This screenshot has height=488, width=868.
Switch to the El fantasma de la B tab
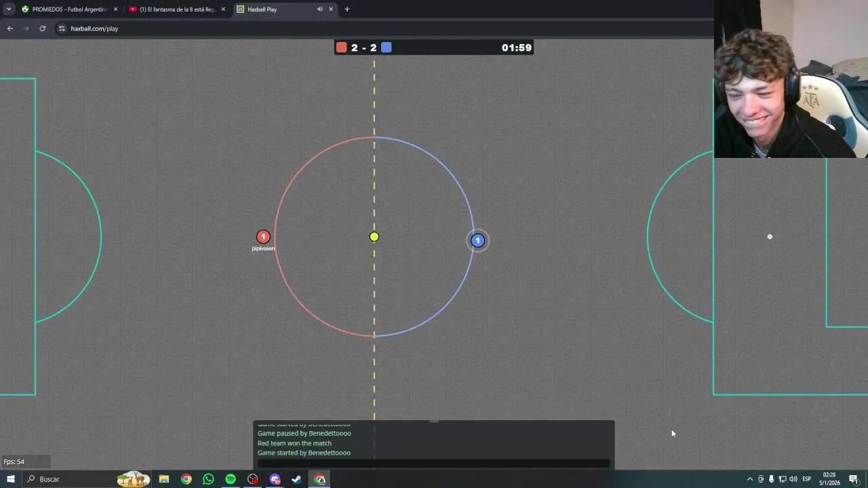coord(177,9)
